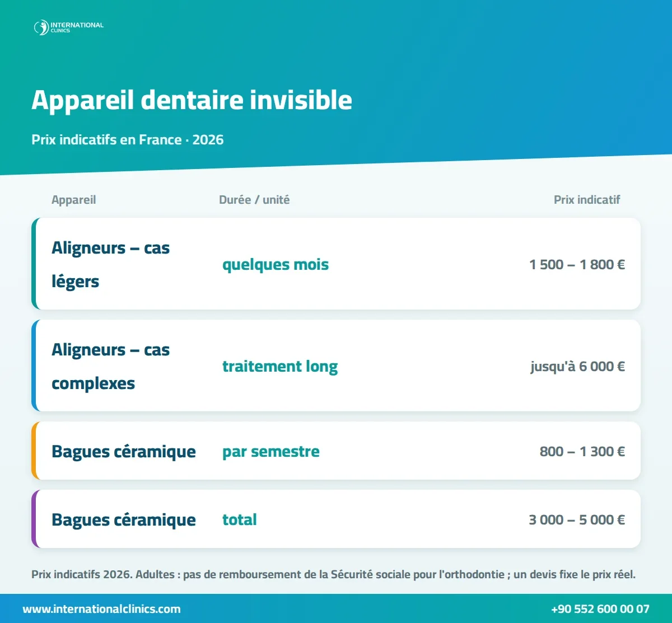Click the '1 500 – 1 800 €' price
This screenshot has height=623, width=672.
point(577,264)
